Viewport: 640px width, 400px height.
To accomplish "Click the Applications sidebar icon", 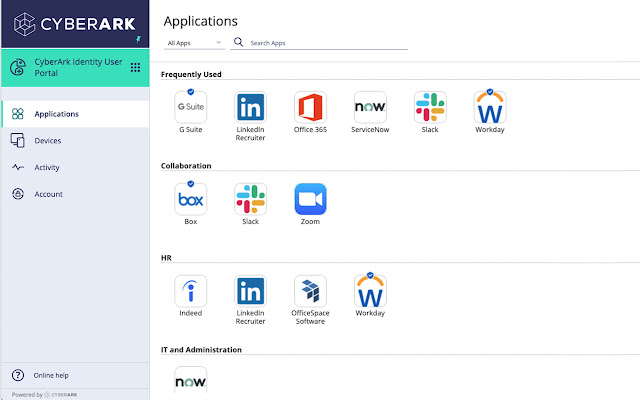I will (18, 113).
